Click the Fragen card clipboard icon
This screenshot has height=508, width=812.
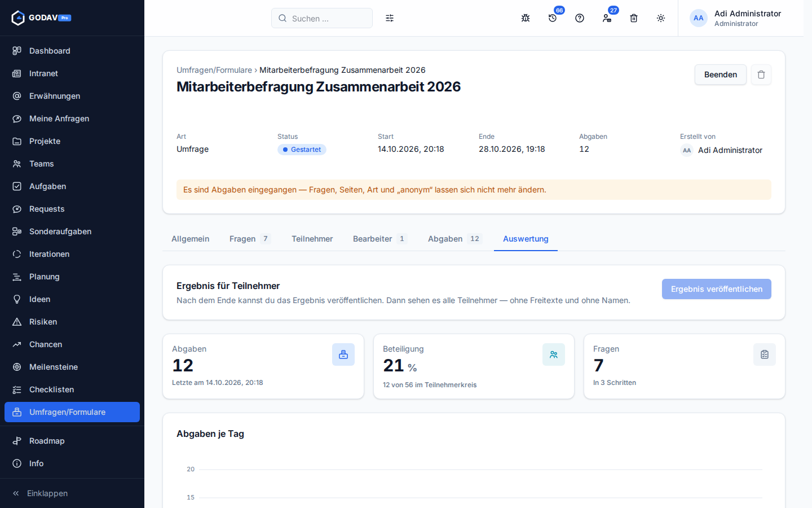tap(765, 354)
